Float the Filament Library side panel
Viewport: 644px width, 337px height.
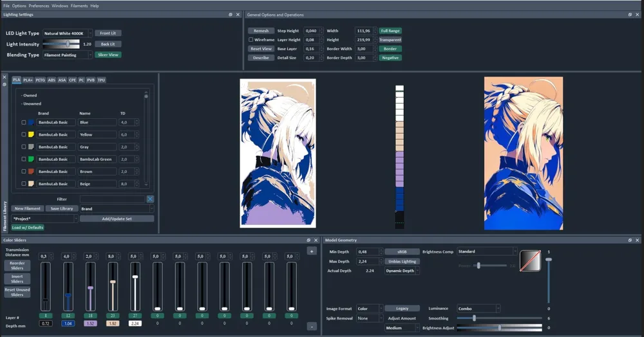5,84
